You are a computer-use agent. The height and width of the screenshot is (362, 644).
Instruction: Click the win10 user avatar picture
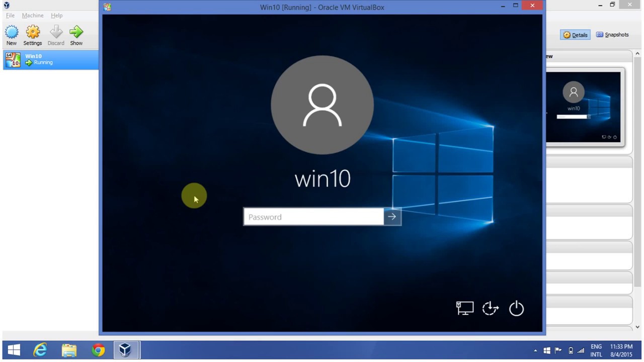point(322,105)
